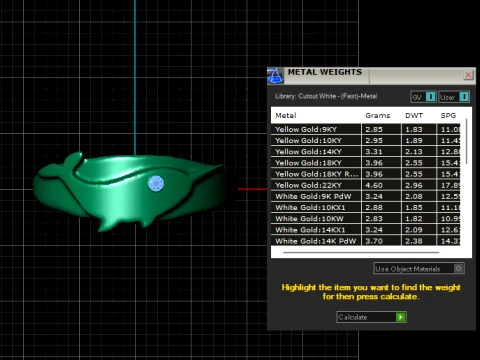Toggle the User library switch
This screenshot has width=480, height=360.
[x=454, y=97]
